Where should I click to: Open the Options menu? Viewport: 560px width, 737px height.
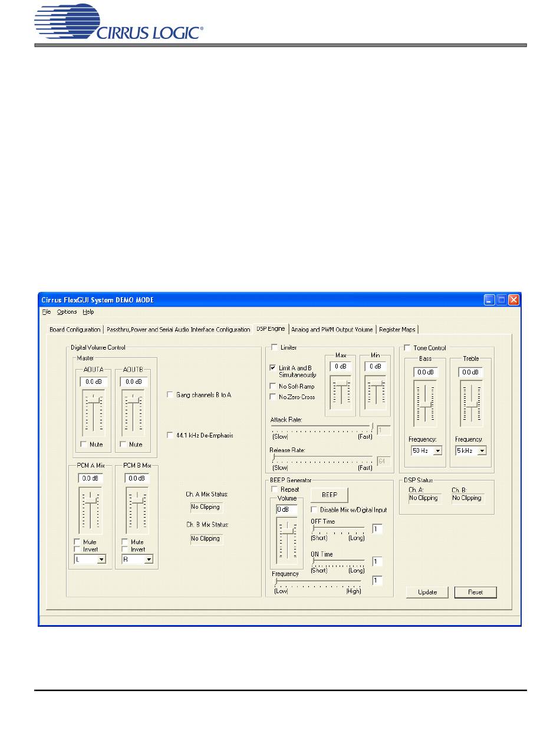[67, 312]
